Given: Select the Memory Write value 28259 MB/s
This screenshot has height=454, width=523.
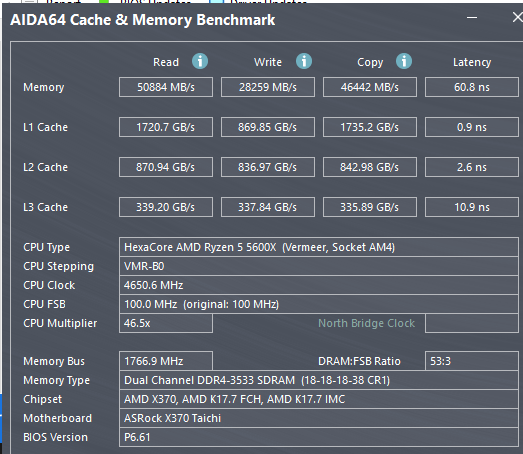Looking at the screenshot, I should tap(268, 87).
